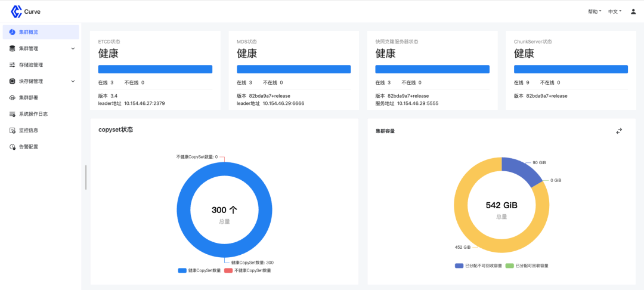The width and height of the screenshot is (644, 290).
Task: Click the chip icon beside 块存储管理
Action: click(x=13, y=81)
